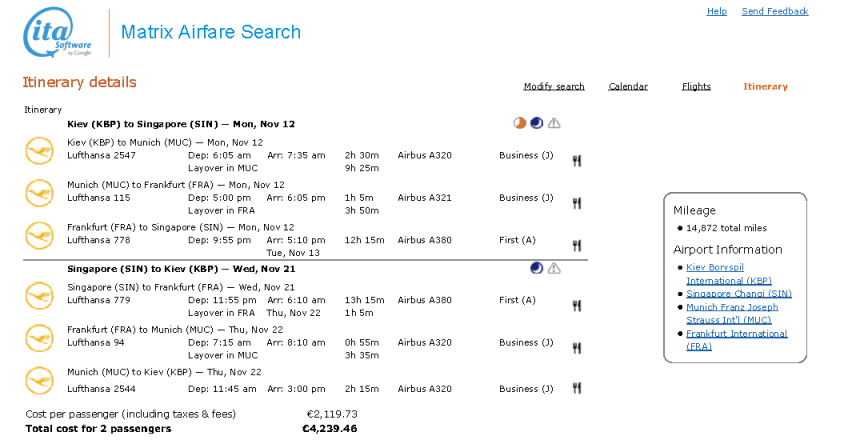Open Kiev Boryspil International airport info
The width and height of the screenshot is (864, 448).
(x=728, y=274)
